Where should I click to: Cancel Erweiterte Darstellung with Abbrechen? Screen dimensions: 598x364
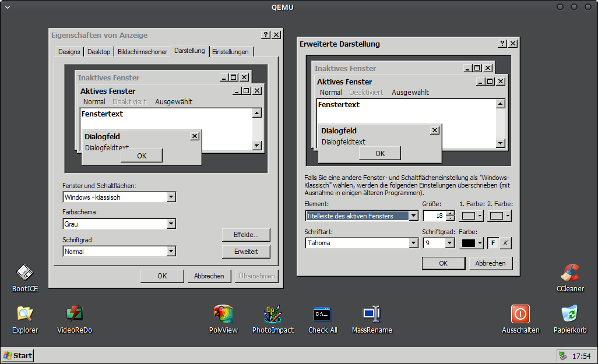click(x=490, y=263)
